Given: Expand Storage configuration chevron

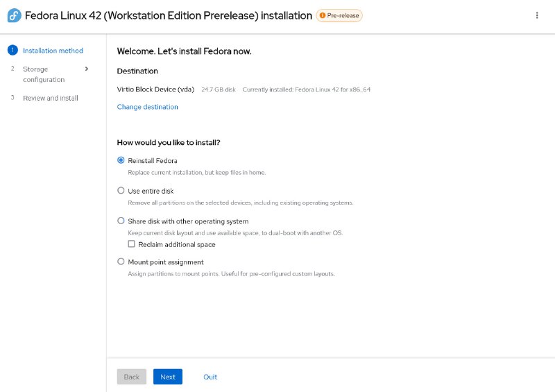Looking at the screenshot, I should click(x=86, y=69).
